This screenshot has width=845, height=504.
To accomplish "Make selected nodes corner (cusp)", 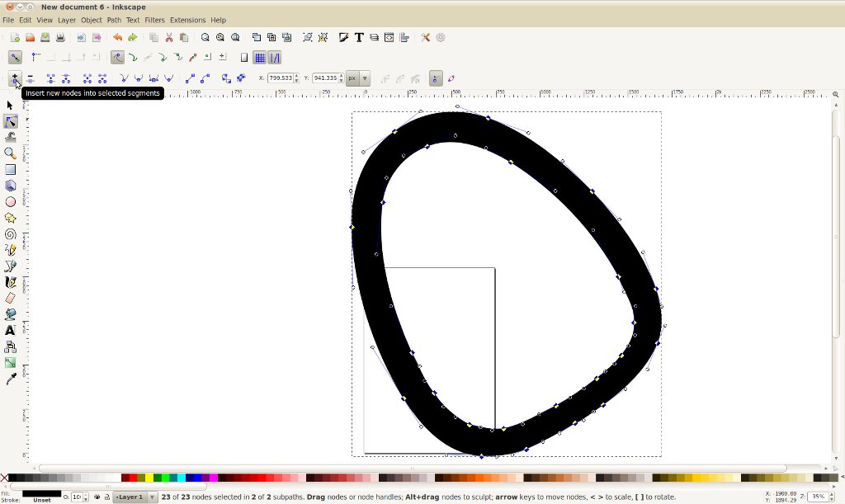I will click(x=124, y=78).
